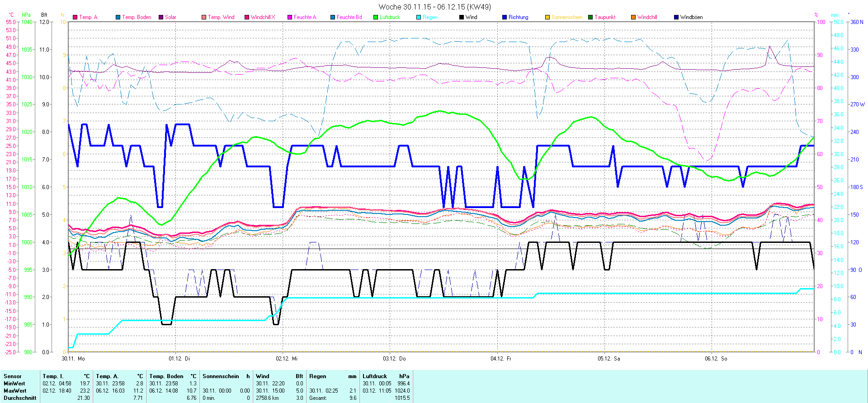The width and height of the screenshot is (868, 403).
Task: Click the 06.12. So date label
Action: tap(716, 359)
